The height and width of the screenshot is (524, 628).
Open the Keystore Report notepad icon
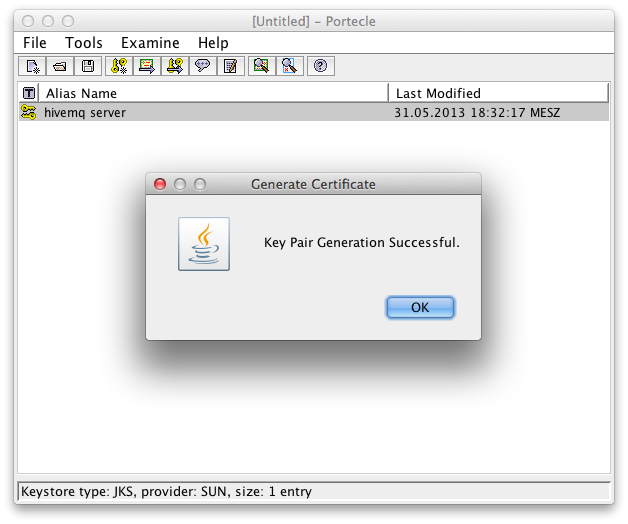pos(231,66)
